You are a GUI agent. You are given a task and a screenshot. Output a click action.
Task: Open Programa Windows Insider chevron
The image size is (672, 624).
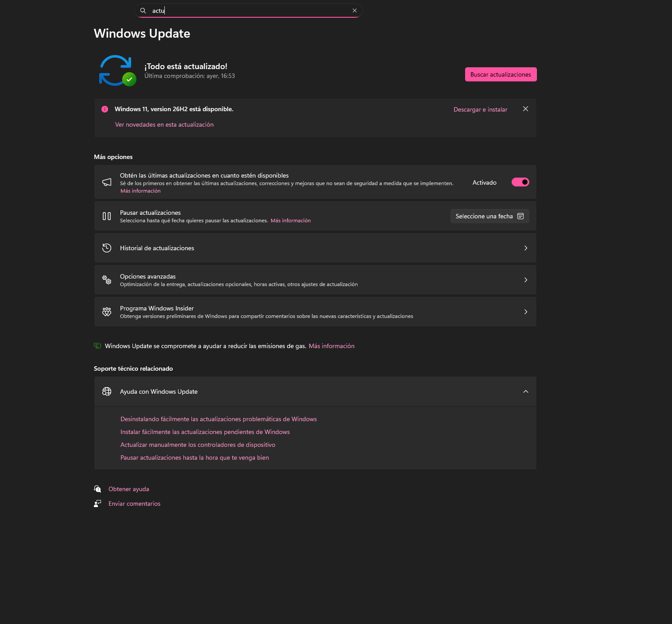[x=526, y=312]
